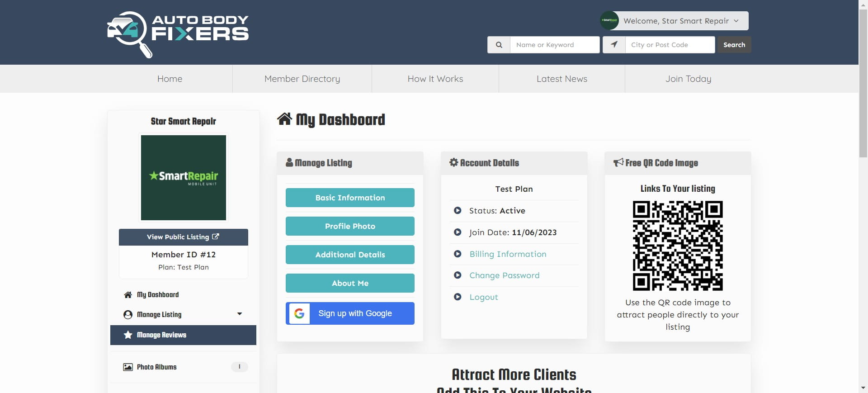Open the Change Password link
This screenshot has width=868, height=393.
click(504, 275)
